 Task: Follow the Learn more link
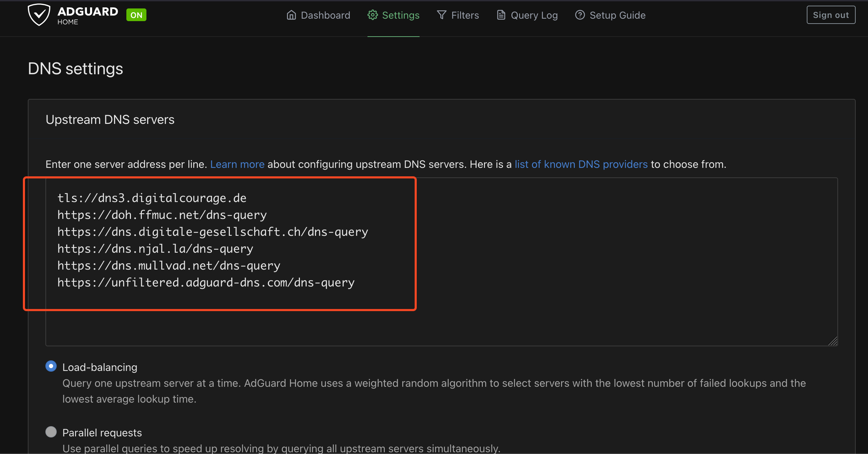pyautogui.click(x=237, y=164)
